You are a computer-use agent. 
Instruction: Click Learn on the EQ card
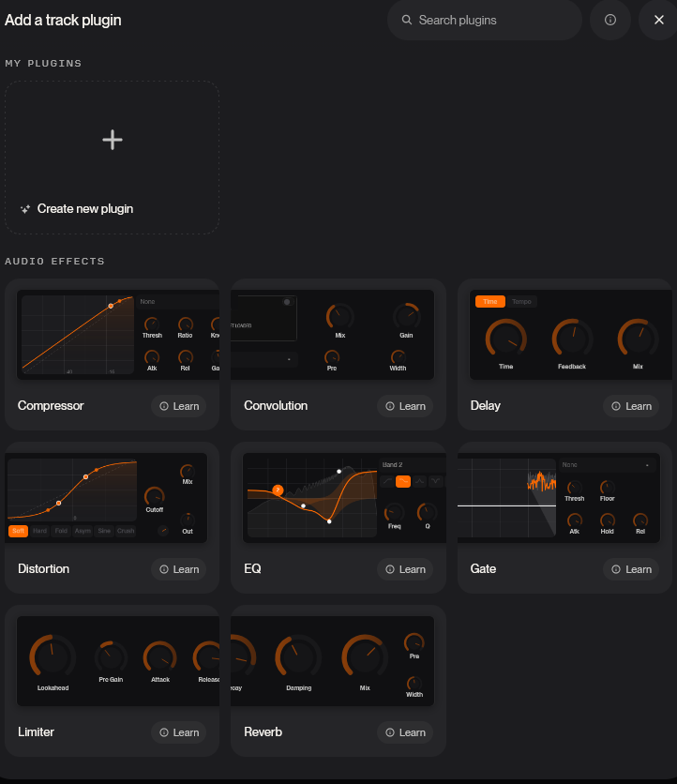pyautogui.click(x=405, y=569)
